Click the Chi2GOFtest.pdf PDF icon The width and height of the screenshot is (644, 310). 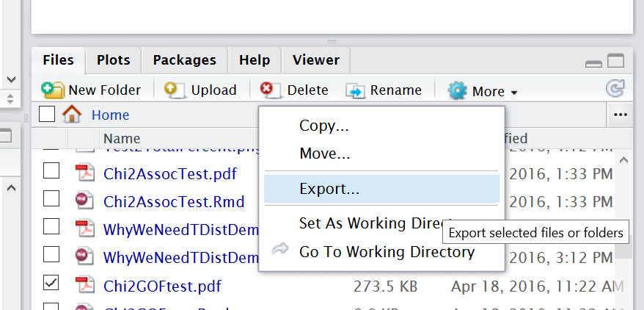point(85,284)
